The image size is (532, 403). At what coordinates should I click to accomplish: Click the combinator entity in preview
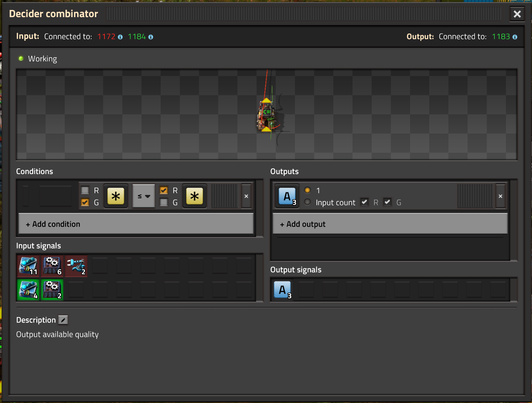(267, 115)
